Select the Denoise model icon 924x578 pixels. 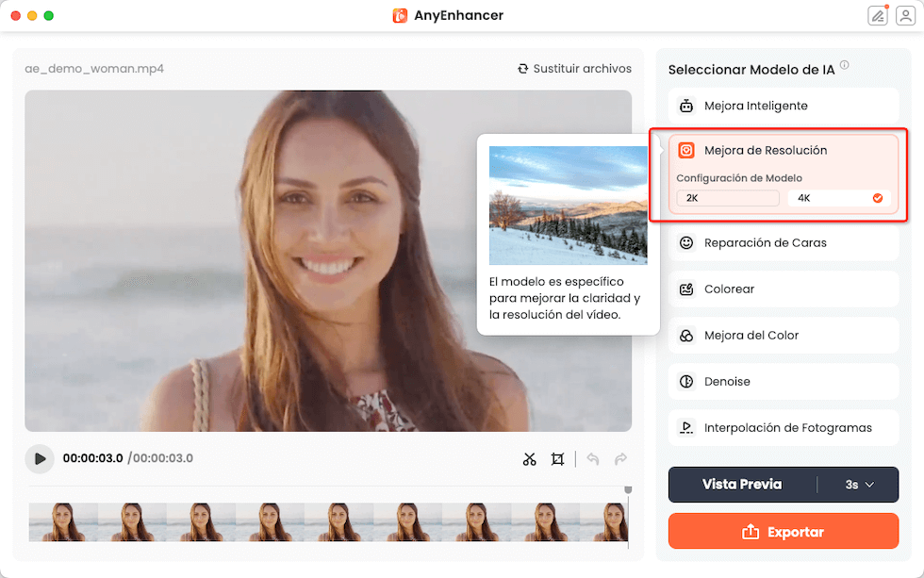click(688, 380)
